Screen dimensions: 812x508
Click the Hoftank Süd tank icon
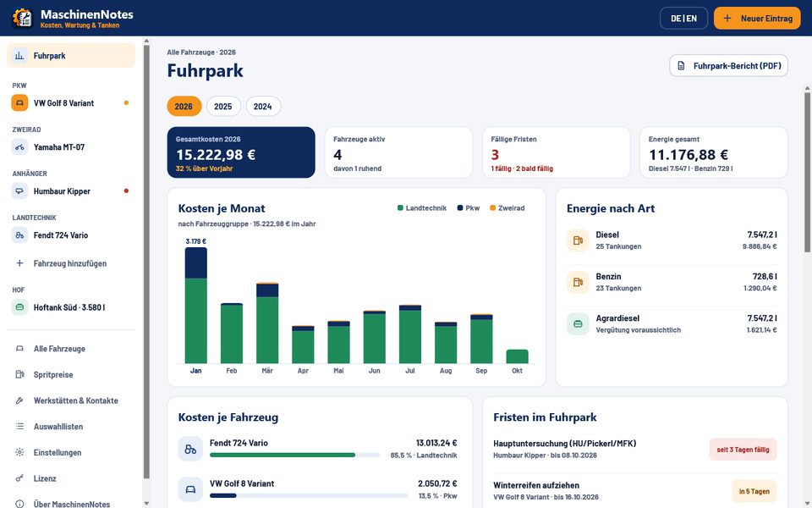pyautogui.click(x=19, y=306)
